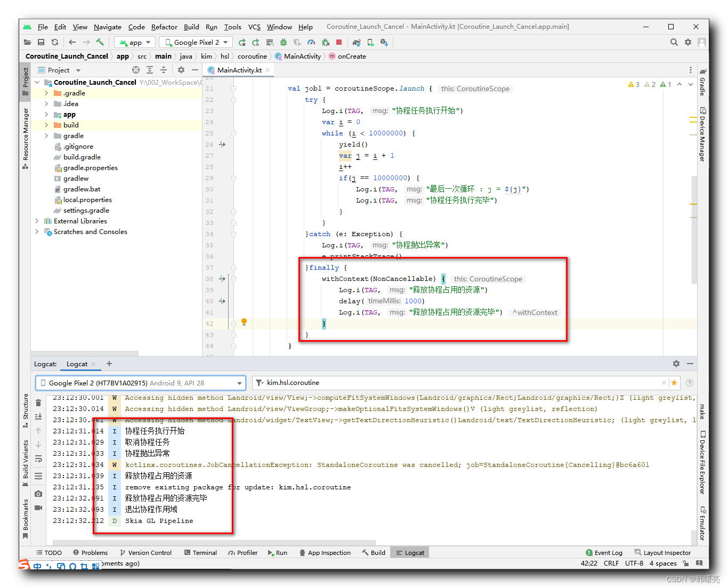Toggle the Resource Manager side tab
This screenshot has width=728, height=588.
tap(25, 139)
